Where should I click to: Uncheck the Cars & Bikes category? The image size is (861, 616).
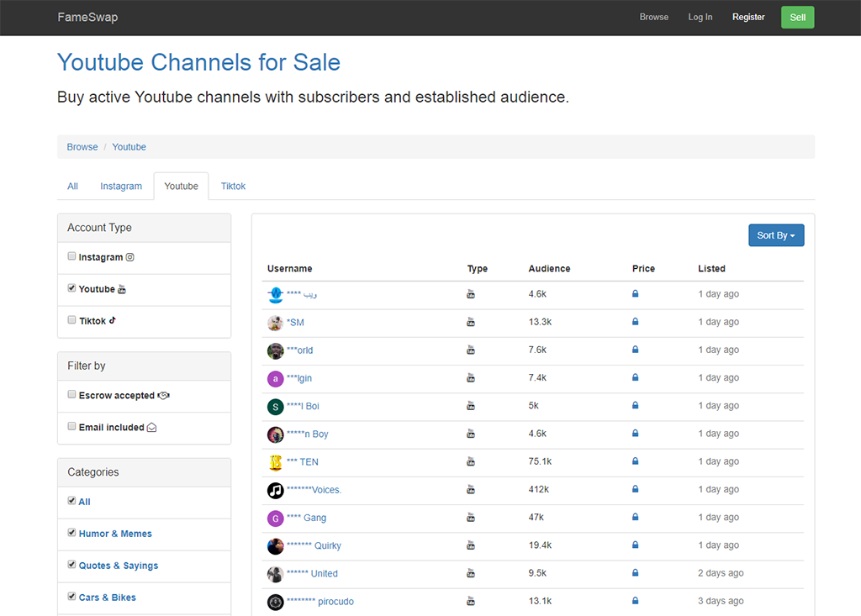71,596
